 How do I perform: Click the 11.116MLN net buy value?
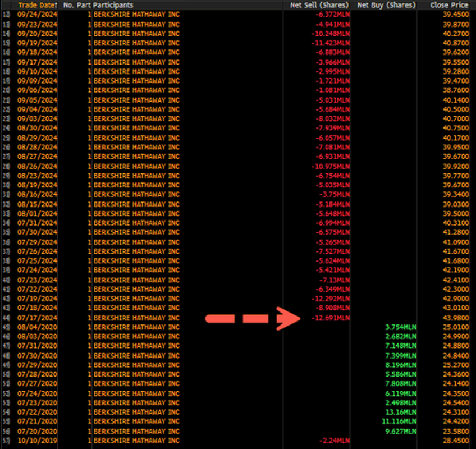pyautogui.click(x=399, y=421)
